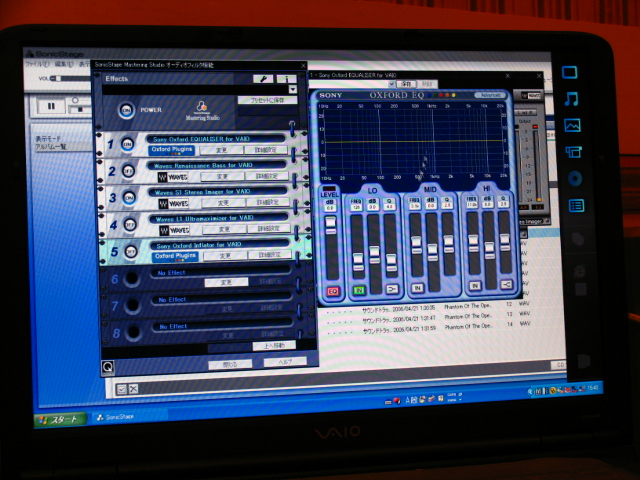
Task: Select the track row with number 12
Action: (x=424, y=306)
